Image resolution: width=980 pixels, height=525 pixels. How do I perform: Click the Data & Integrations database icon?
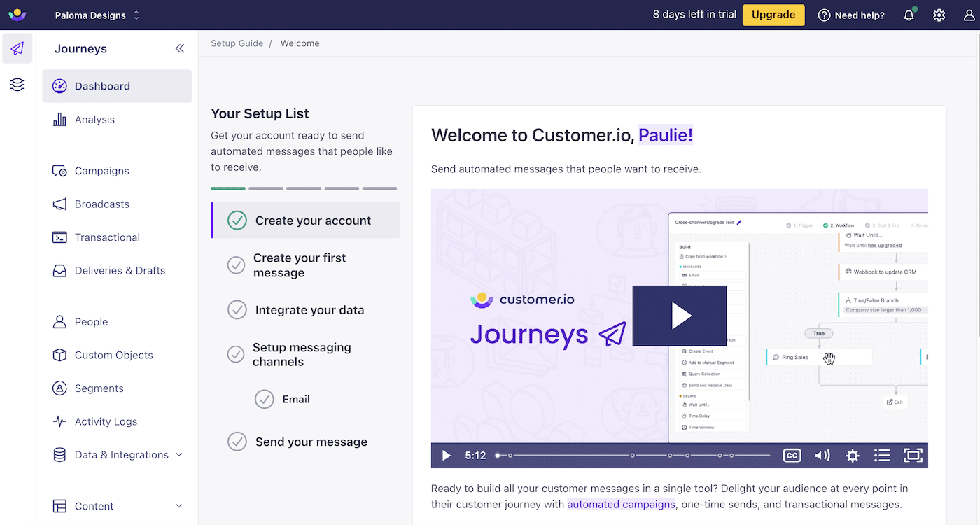[59, 455]
